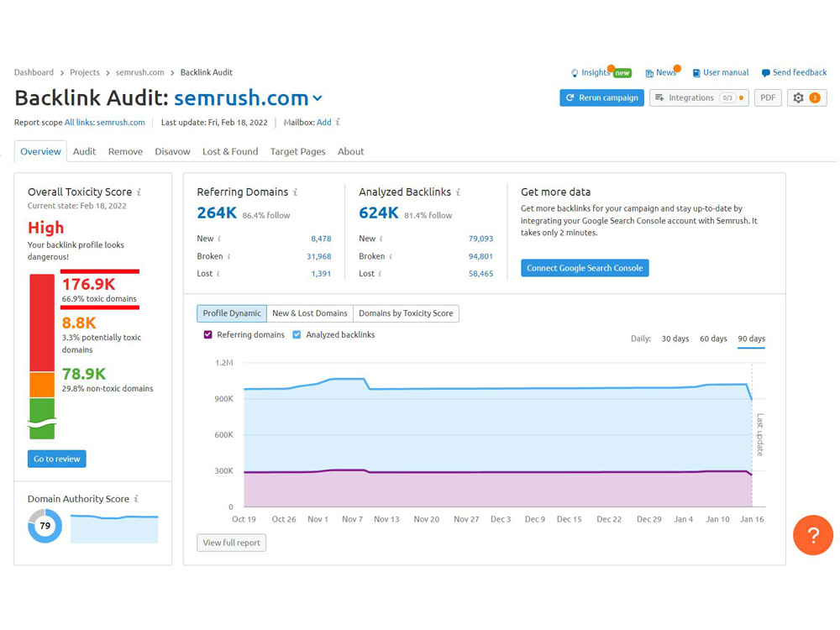The image size is (840, 630).
Task: Open the Disavow tab
Action: pyautogui.click(x=172, y=151)
